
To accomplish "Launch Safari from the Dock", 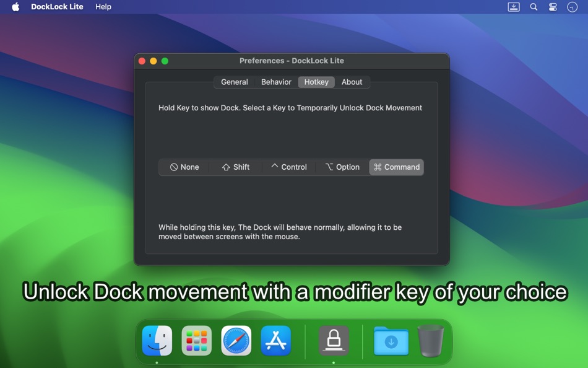I will click(236, 341).
